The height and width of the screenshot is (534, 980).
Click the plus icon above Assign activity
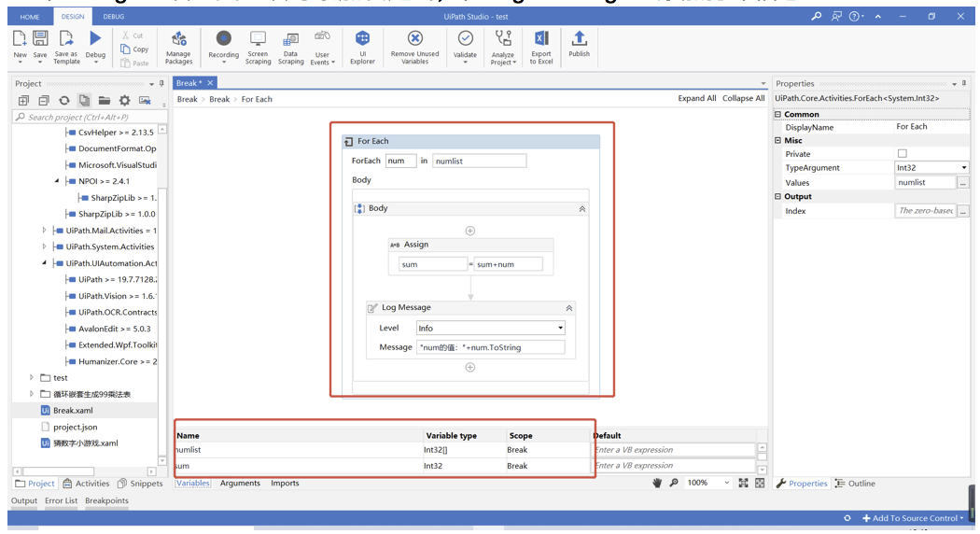click(470, 231)
